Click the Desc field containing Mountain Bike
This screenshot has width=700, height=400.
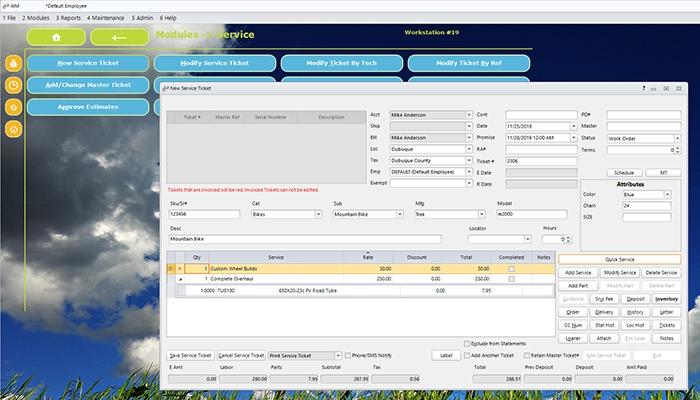point(305,239)
